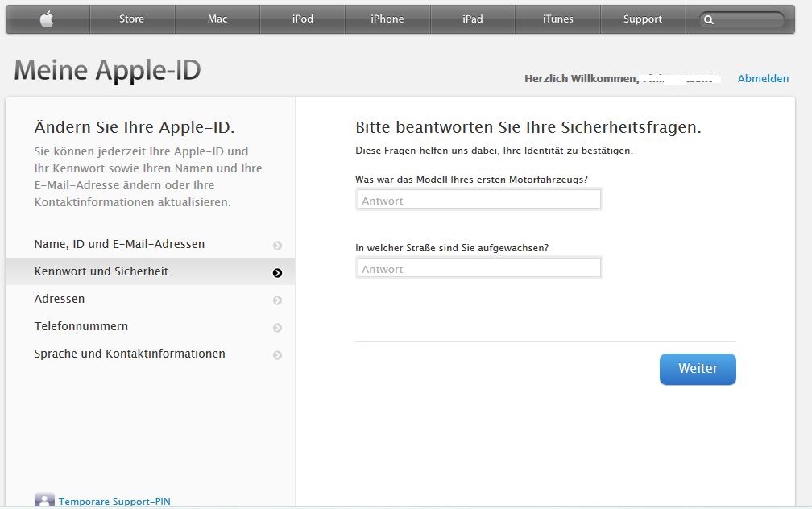Open the iTunes navigation tab
This screenshot has width=812, height=509.
click(x=557, y=19)
